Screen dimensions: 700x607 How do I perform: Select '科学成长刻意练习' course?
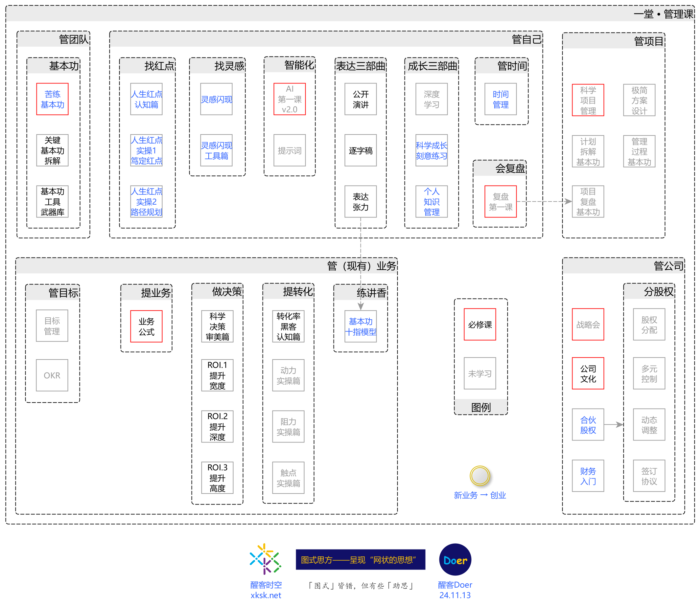coord(431,150)
